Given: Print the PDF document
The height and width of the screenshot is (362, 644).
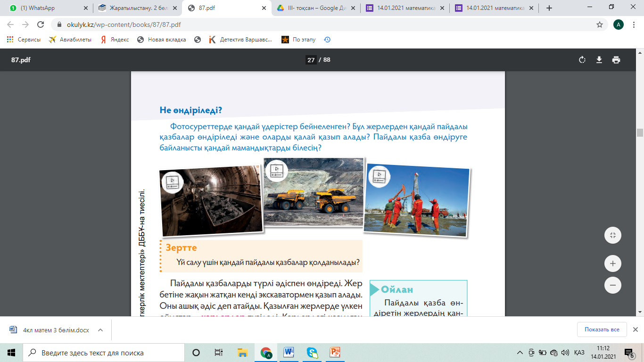Looking at the screenshot, I should coord(616,60).
